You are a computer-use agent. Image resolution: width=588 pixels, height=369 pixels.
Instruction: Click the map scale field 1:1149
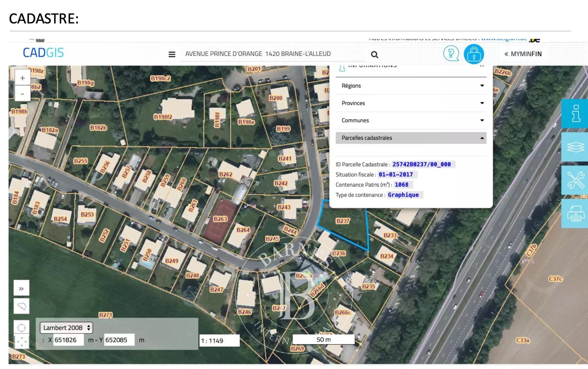[220, 341]
